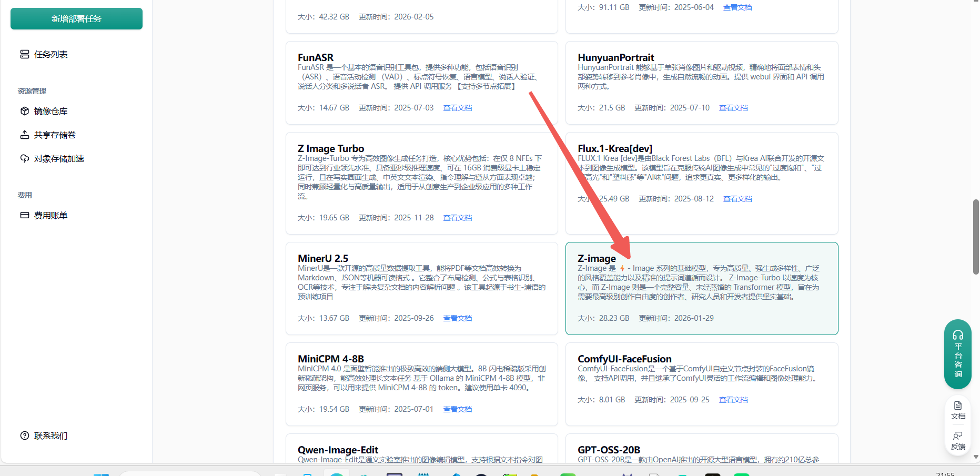This screenshot has width=980, height=476.
Task: Open the 反馈 feedback icon
Action: point(957,437)
